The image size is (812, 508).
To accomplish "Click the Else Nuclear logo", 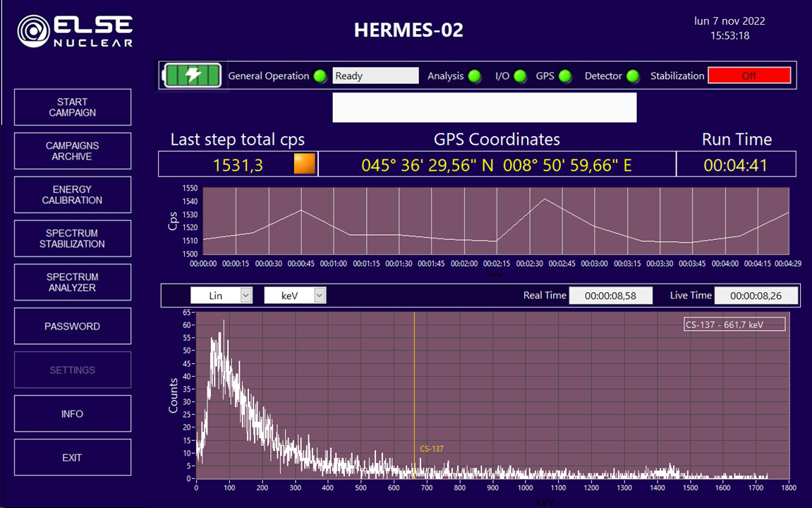I will click(x=75, y=30).
